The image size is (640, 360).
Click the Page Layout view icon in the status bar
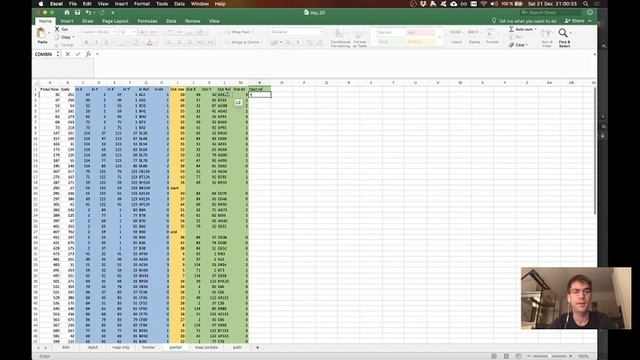pyautogui.click(x=507, y=356)
